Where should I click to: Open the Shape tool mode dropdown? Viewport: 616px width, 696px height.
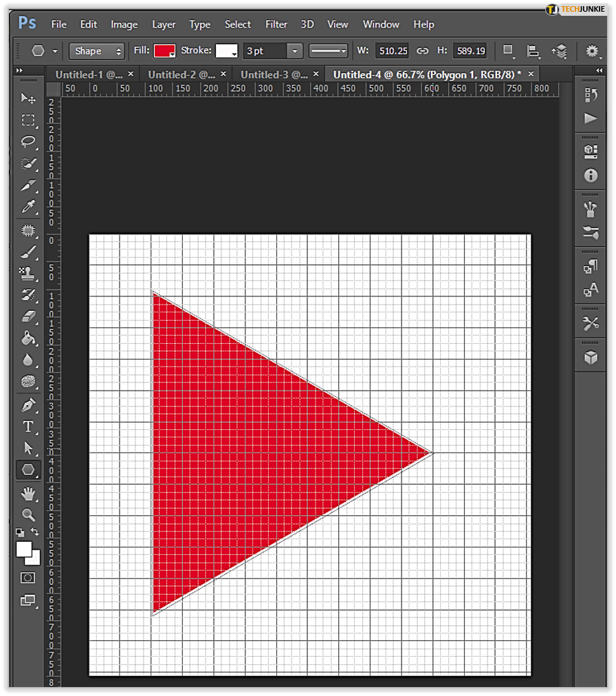coord(97,51)
